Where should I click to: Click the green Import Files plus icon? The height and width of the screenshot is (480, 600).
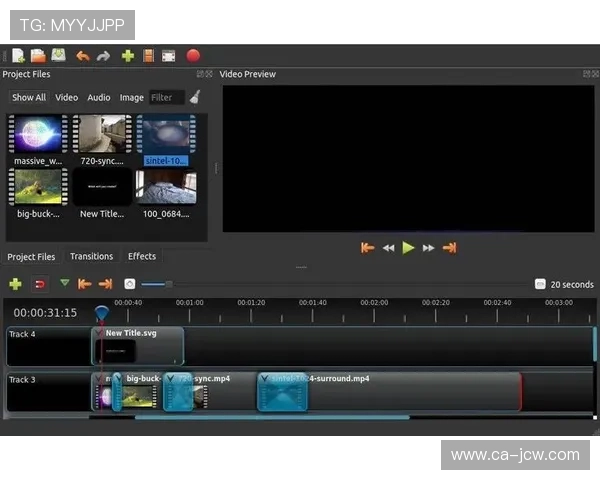(x=128, y=56)
